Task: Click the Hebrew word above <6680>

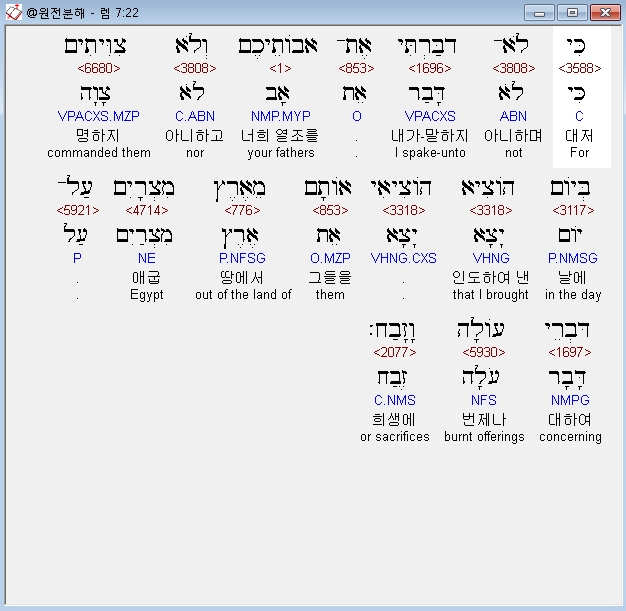Action: [95, 46]
